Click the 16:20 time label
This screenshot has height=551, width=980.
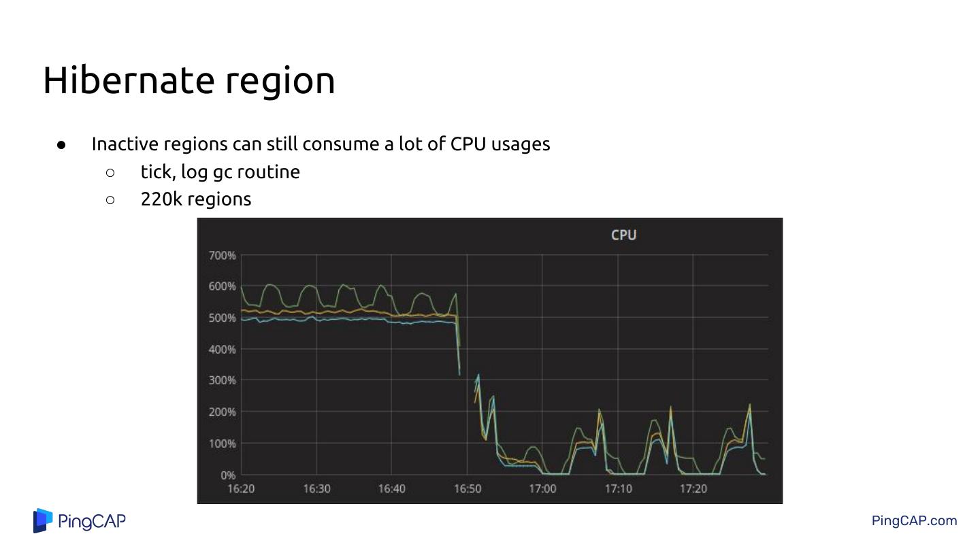click(241, 488)
